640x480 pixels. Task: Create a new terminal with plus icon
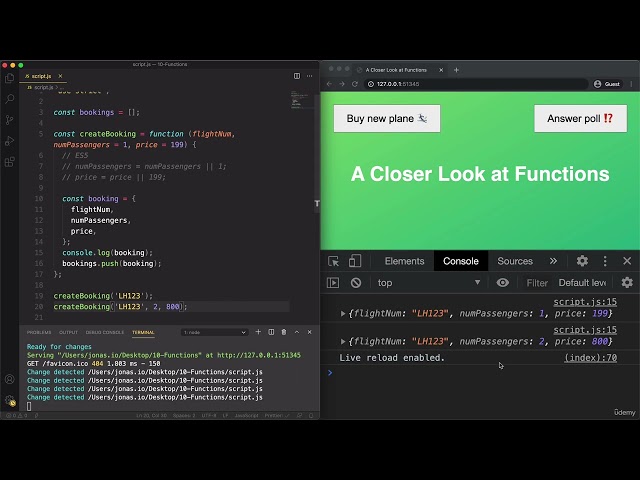point(258,332)
